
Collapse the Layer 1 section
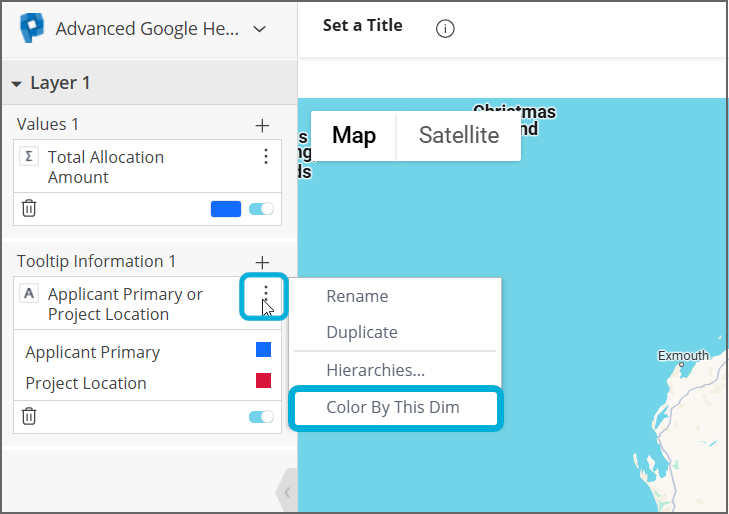[x=17, y=84]
